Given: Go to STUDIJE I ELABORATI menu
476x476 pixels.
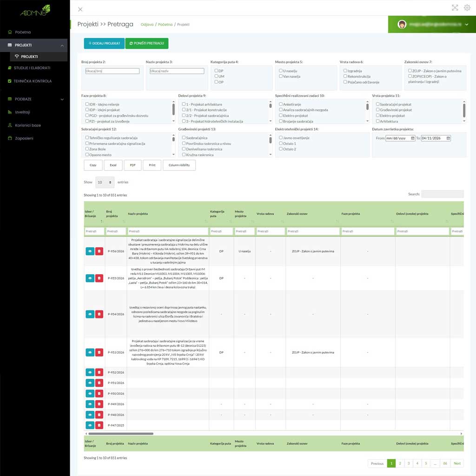Looking at the screenshot, I should pyautogui.click(x=32, y=68).
